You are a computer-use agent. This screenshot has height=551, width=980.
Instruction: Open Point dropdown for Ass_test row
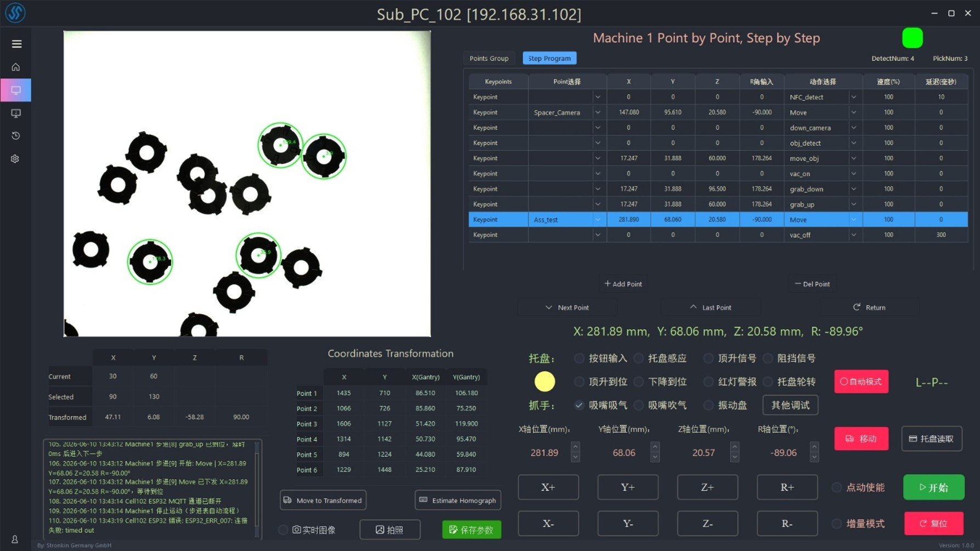(598, 220)
